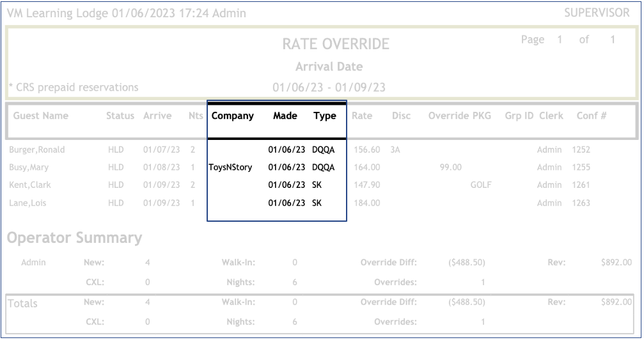Select confirmation number 1252
The height and width of the screenshot is (340, 644).
[582, 150]
